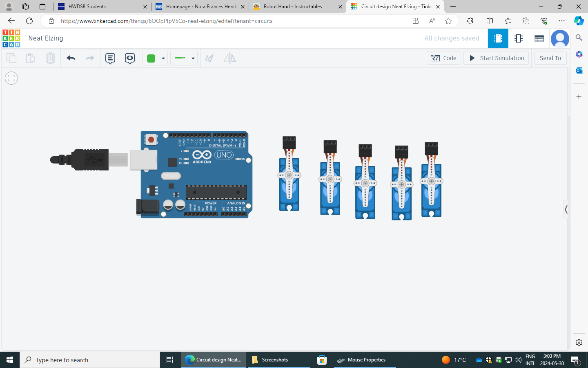Screen dimensions: 588x368
Task: Open Copilot in Edge
Action: click(x=579, y=21)
